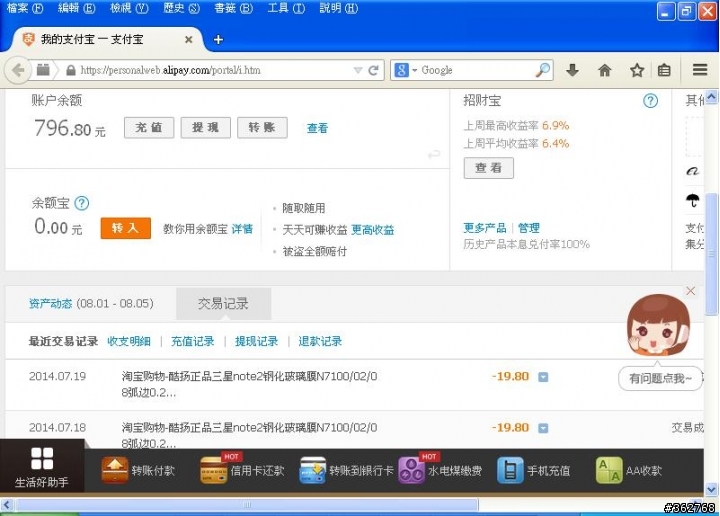Open the hamburger menu icon
The image size is (720, 516).
point(700,70)
